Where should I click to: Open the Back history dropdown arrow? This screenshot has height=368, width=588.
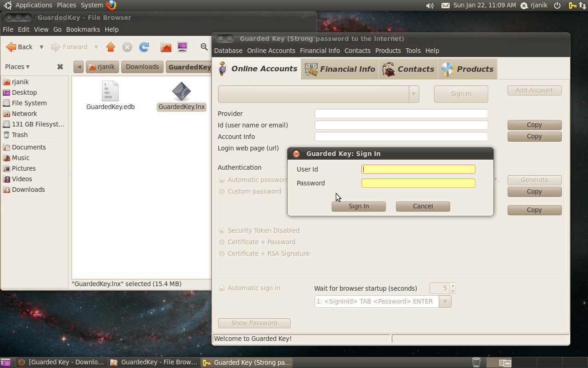click(x=41, y=47)
